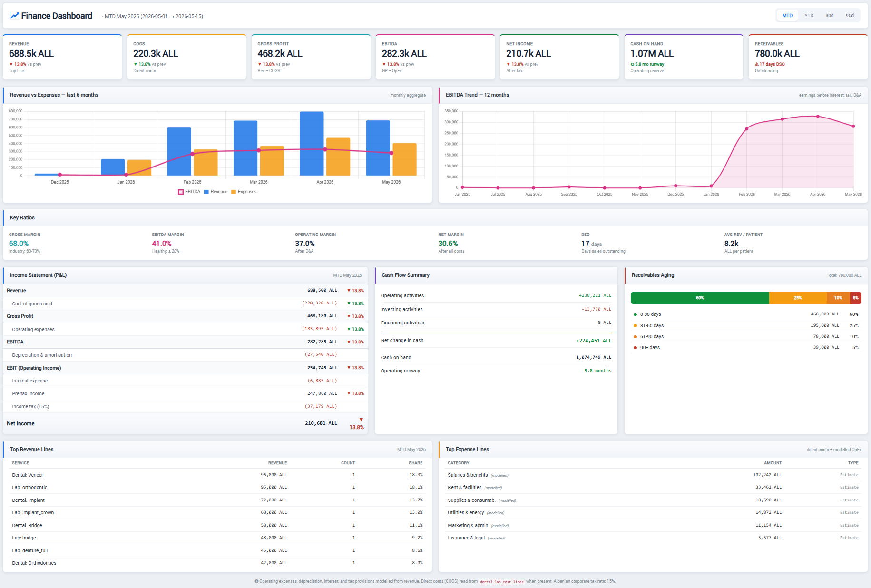Toggle the EBITDA legend item
This screenshot has height=588, width=871.
pyautogui.click(x=189, y=192)
